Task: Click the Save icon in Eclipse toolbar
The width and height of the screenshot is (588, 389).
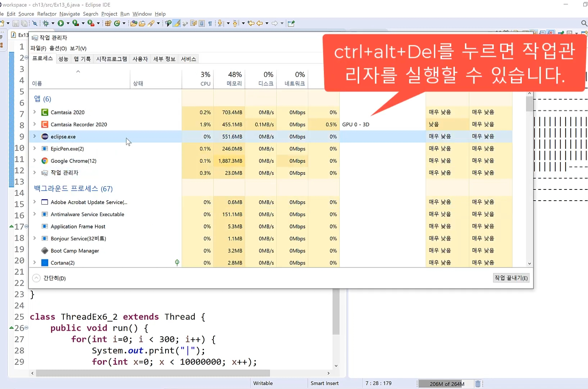Action: coord(16,23)
